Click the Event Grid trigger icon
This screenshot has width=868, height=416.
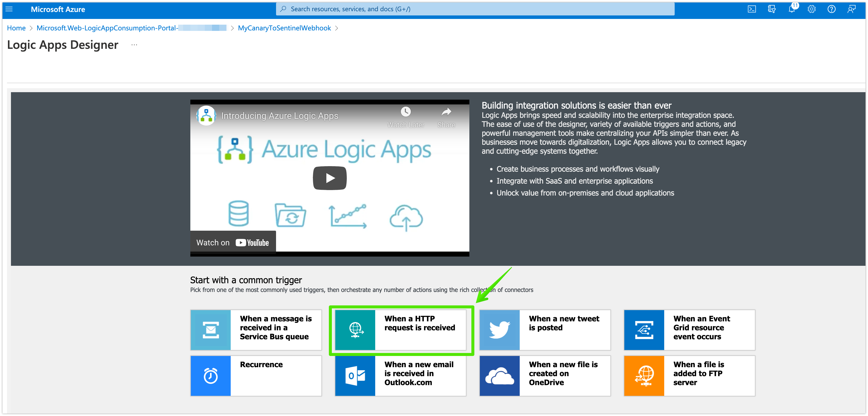point(644,330)
